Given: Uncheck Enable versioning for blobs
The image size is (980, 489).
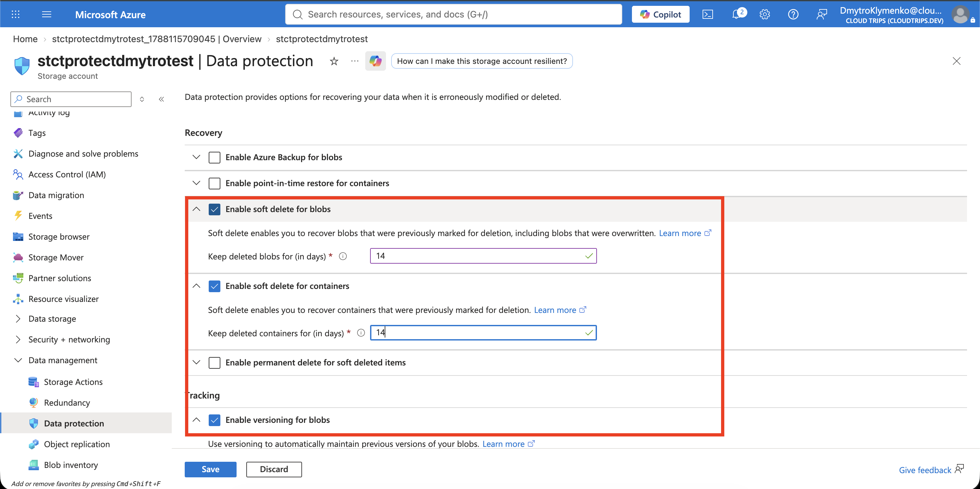Looking at the screenshot, I should 214,420.
